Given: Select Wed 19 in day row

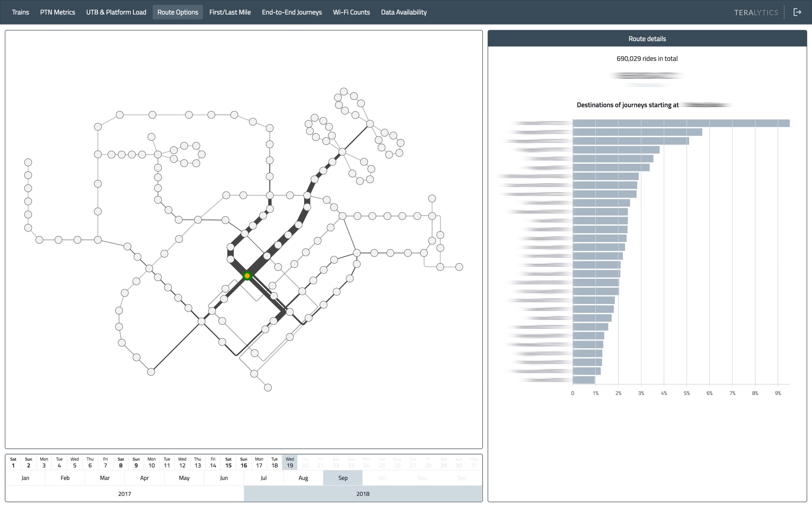Looking at the screenshot, I should pyautogui.click(x=290, y=462).
